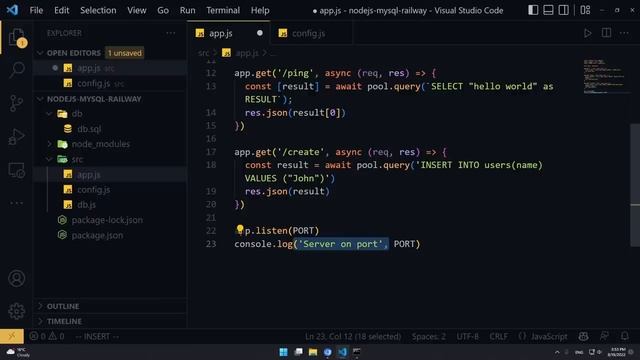Open the View menu
Viewport: 640px width, 360px height.
[136, 10]
